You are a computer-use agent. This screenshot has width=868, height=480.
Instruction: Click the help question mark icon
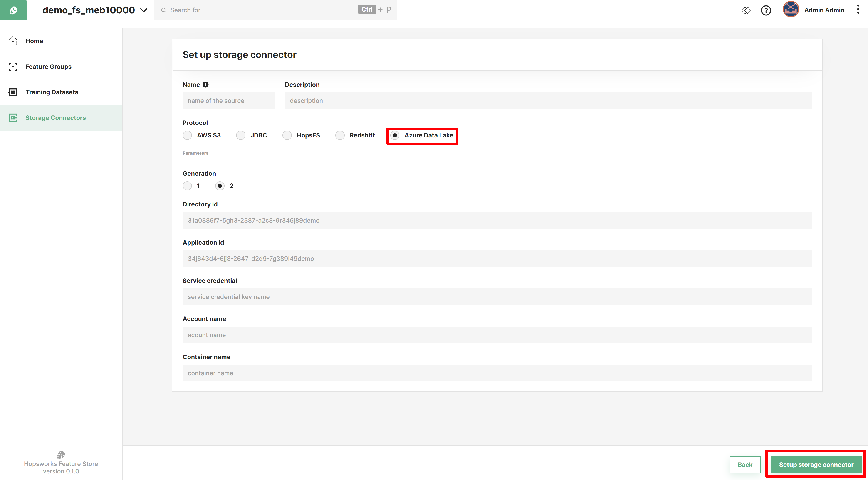(x=766, y=10)
